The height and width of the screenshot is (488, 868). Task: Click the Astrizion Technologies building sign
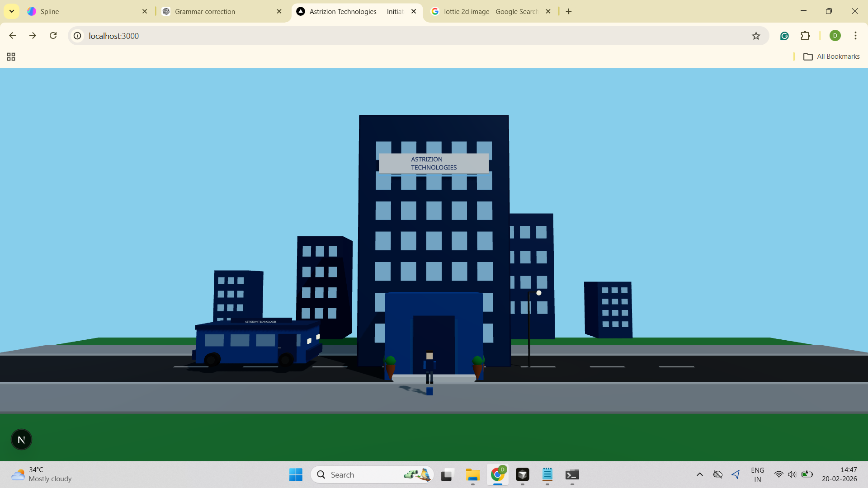(434, 163)
